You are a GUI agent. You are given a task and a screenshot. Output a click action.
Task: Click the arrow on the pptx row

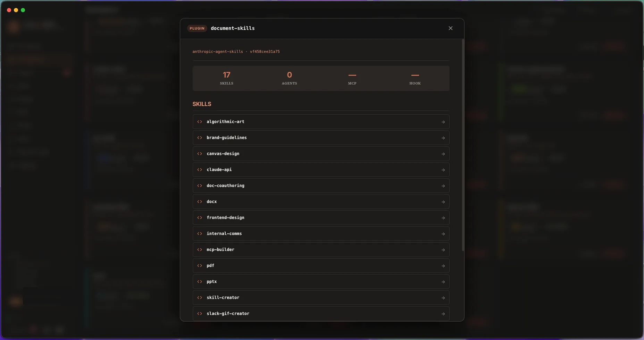443,282
